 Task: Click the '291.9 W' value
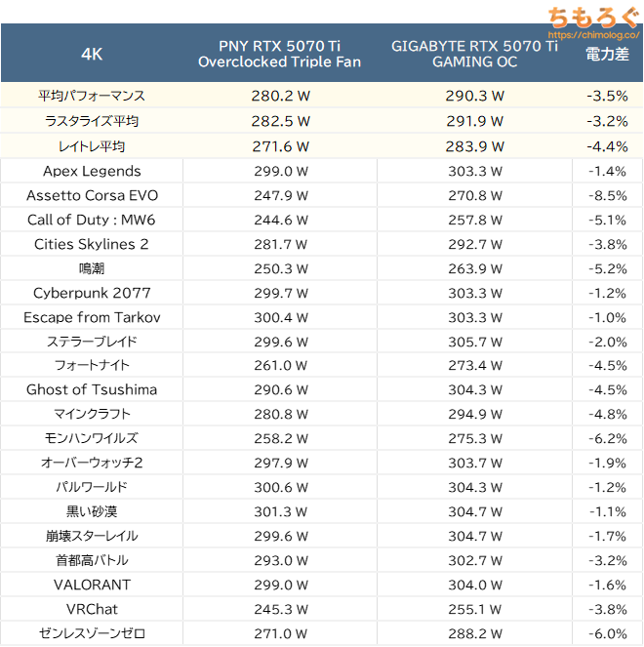(474, 121)
